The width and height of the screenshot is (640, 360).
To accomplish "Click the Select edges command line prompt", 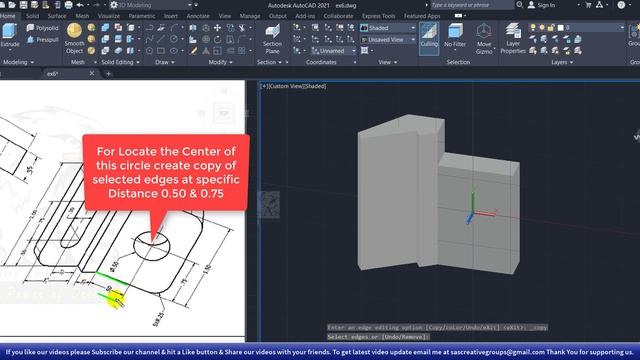I will click(x=378, y=337).
